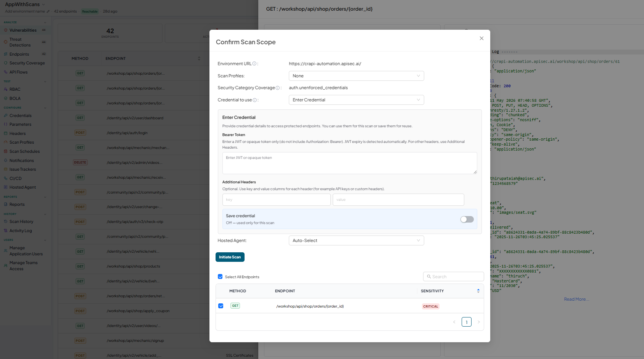Viewport: 644px width, 359px height.
Task: Open Vulnerabilities in the sidebar
Action: click(x=23, y=30)
